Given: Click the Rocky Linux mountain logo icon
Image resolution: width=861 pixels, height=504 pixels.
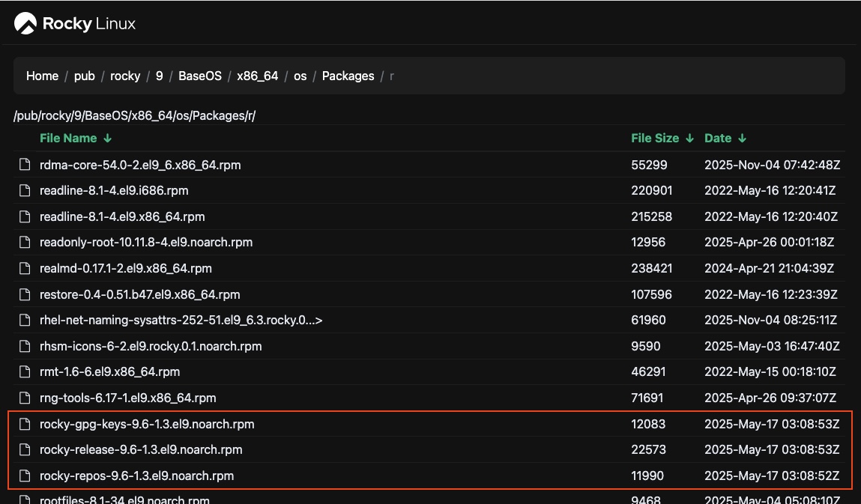Looking at the screenshot, I should [x=25, y=24].
